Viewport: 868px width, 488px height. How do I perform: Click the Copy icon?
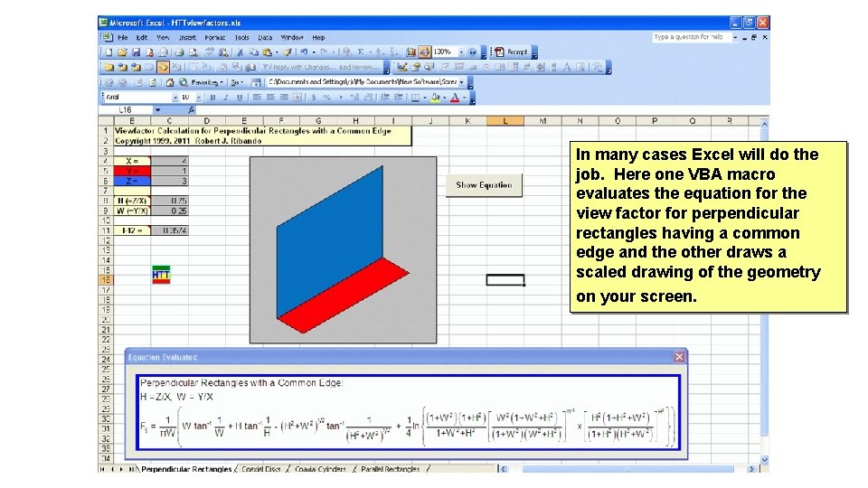253,52
